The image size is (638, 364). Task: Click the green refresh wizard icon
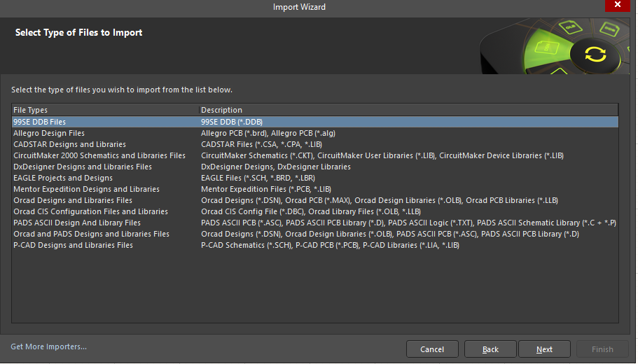click(x=595, y=53)
